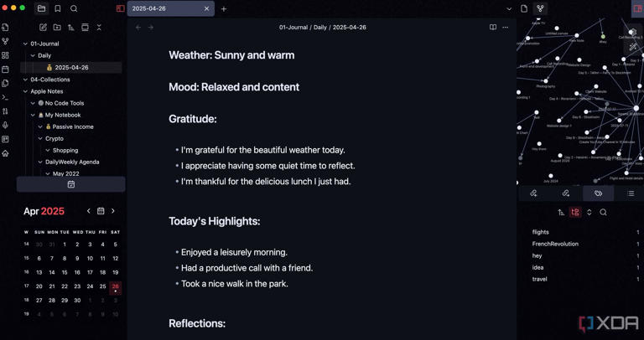Go to next month in calendar
The width and height of the screenshot is (644, 340).
tap(113, 211)
